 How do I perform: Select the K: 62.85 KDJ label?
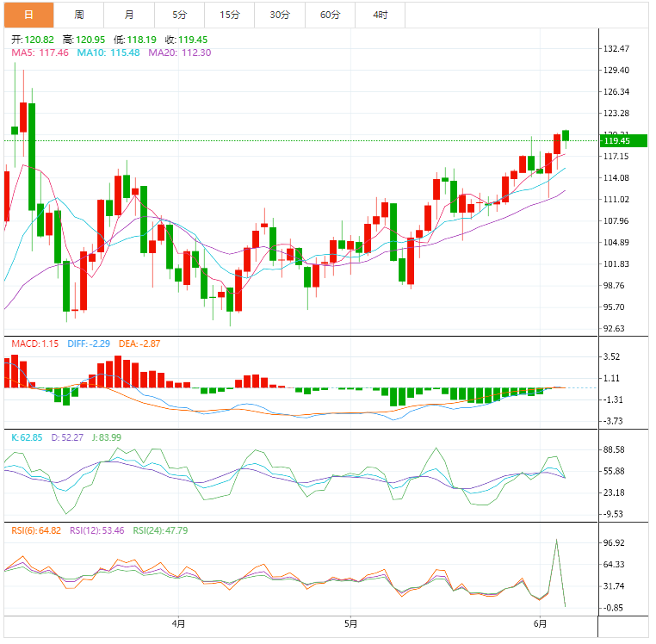[x=27, y=437]
